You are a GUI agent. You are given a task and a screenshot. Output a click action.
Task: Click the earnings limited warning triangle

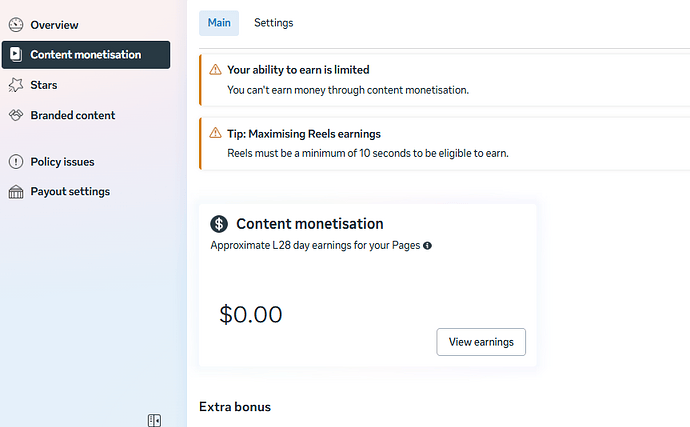215,70
